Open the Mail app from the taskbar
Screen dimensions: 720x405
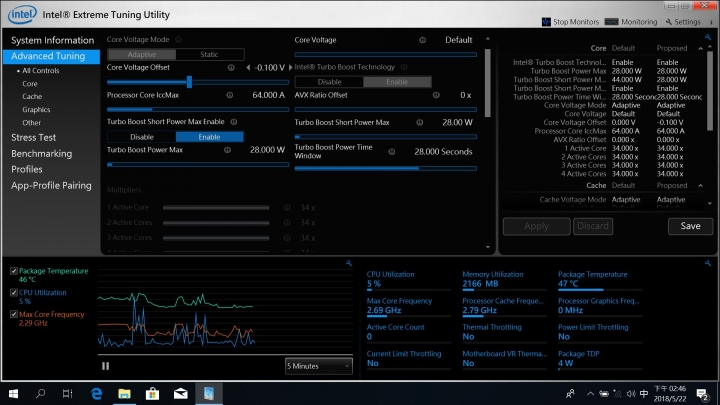[180, 394]
